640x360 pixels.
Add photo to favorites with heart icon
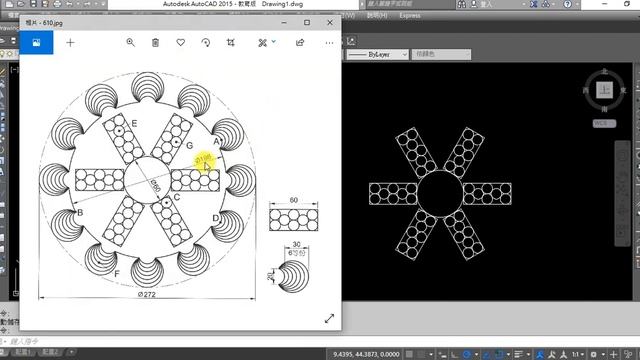pyautogui.click(x=180, y=42)
